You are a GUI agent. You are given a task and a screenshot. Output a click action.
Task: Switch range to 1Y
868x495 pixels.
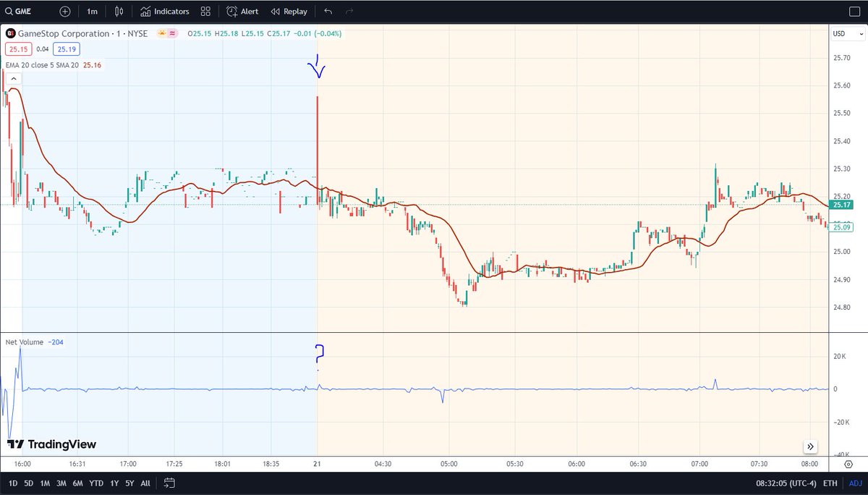[x=113, y=483]
